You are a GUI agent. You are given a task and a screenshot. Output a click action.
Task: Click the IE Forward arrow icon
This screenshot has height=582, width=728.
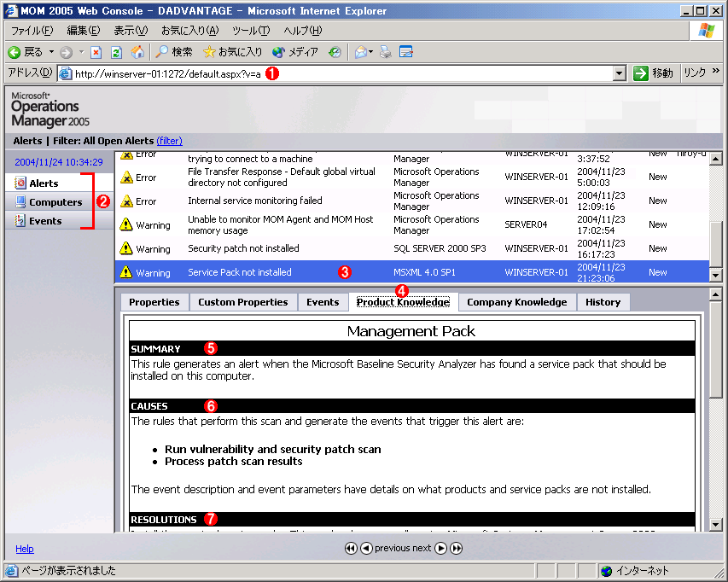click(66, 52)
